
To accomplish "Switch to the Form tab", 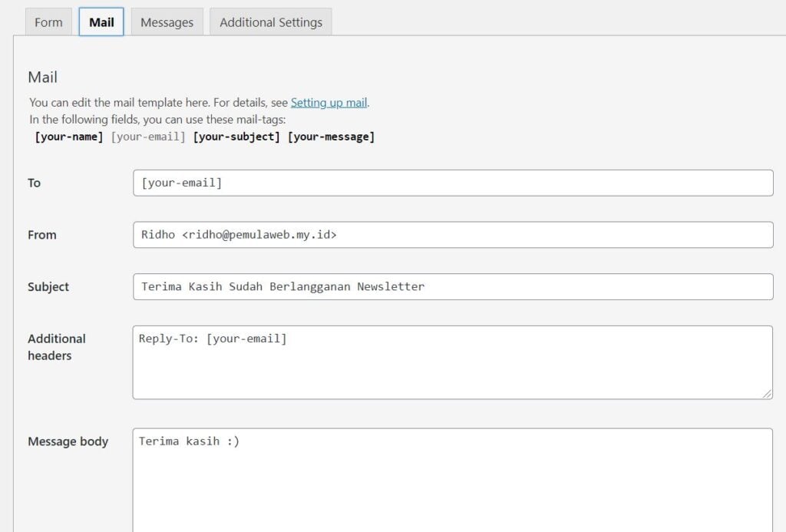I will (48, 22).
